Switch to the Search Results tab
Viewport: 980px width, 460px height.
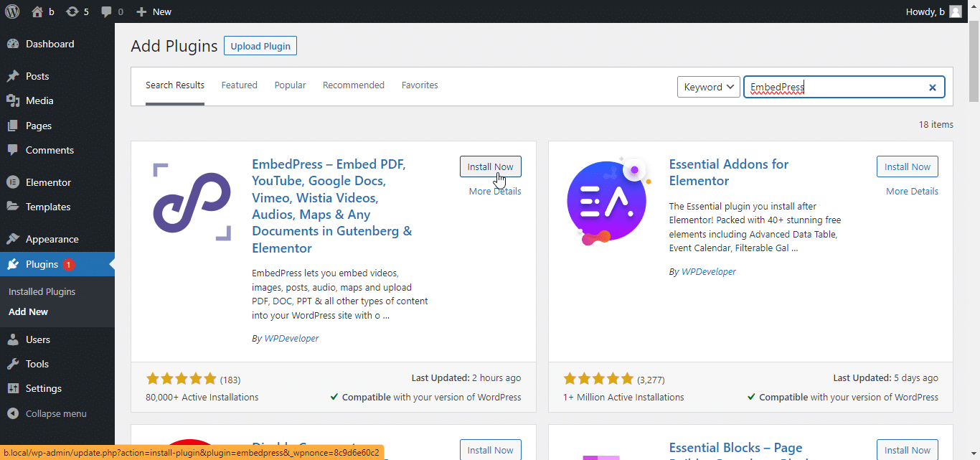coord(175,85)
